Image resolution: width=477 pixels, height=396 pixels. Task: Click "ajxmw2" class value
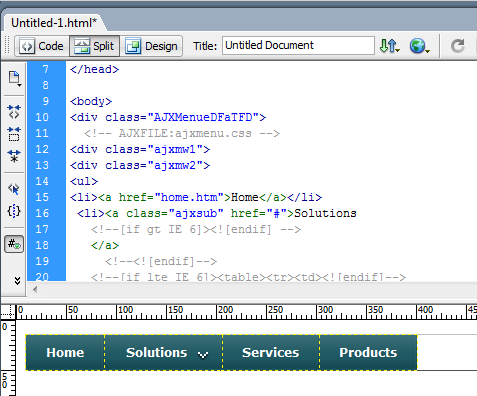click(175, 165)
